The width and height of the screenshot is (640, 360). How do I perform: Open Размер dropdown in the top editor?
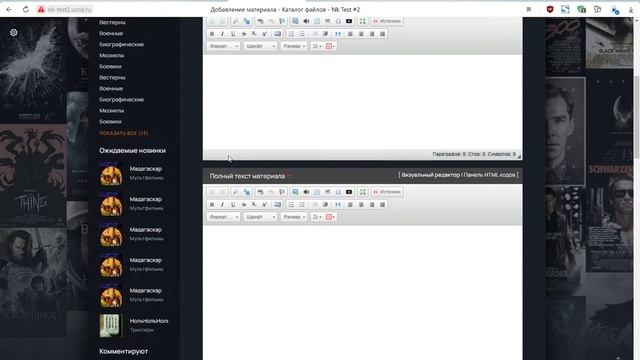pyautogui.click(x=294, y=46)
